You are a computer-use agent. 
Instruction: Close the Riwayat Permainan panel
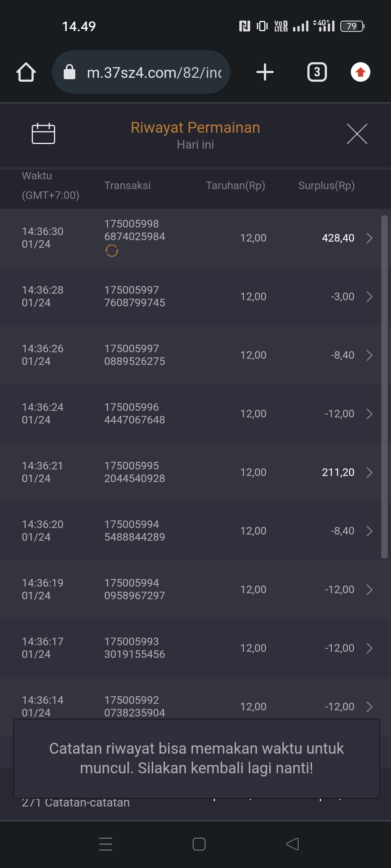point(357,133)
